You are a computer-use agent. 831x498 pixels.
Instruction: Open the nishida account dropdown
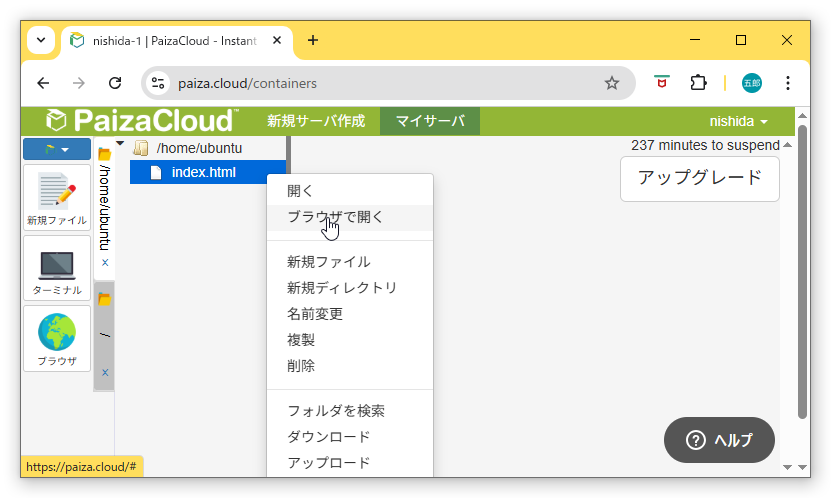coord(738,121)
